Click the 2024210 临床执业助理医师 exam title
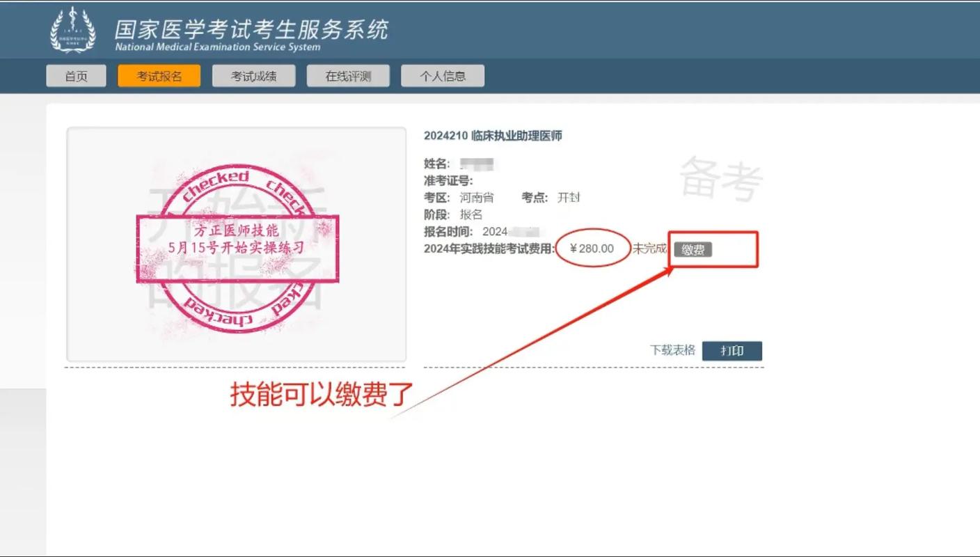Screen dimensions: 980x557 pos(495,136)
